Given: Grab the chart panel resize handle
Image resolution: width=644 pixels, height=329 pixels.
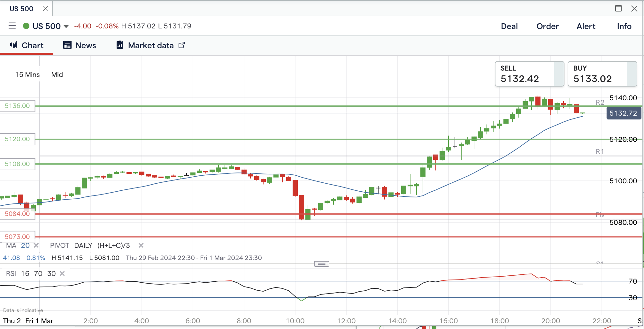Looking at the screenshot, I should pos(322,264).
